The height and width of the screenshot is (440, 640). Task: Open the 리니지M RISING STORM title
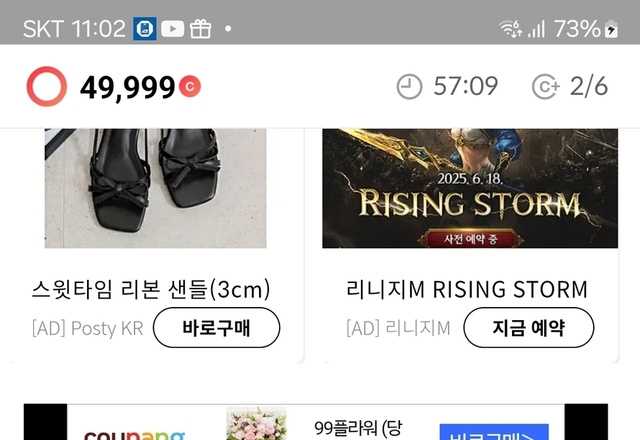tap(466, 290)
